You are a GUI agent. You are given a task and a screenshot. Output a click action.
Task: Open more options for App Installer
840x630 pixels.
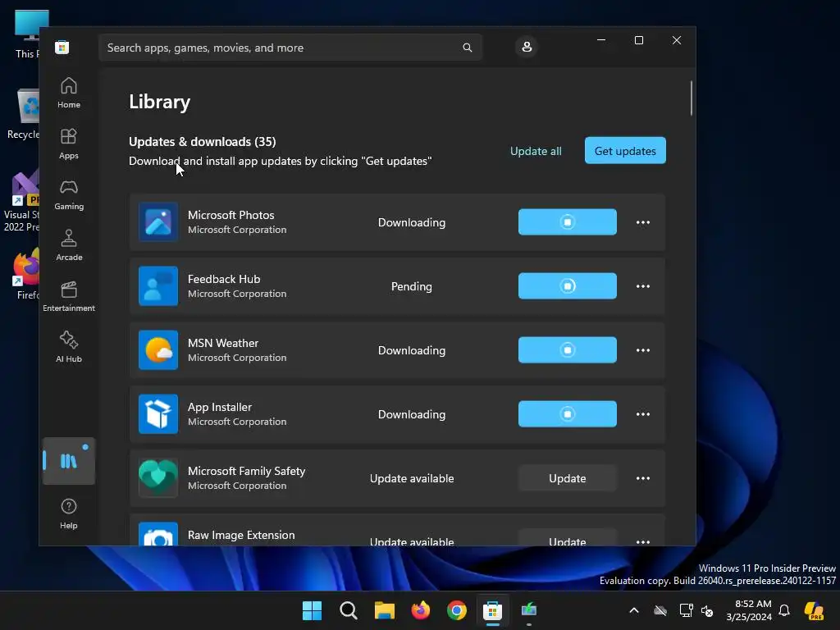click(643, 414)
